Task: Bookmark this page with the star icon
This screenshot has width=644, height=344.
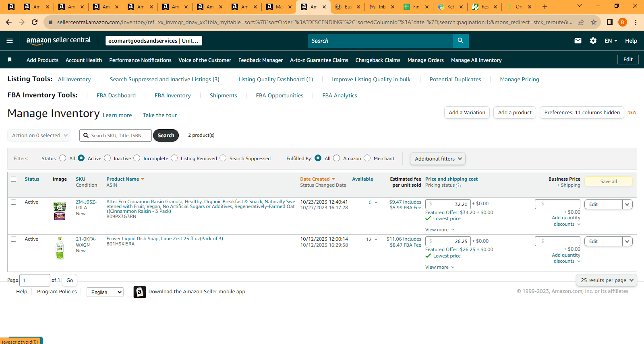Action: click(594, 22)
